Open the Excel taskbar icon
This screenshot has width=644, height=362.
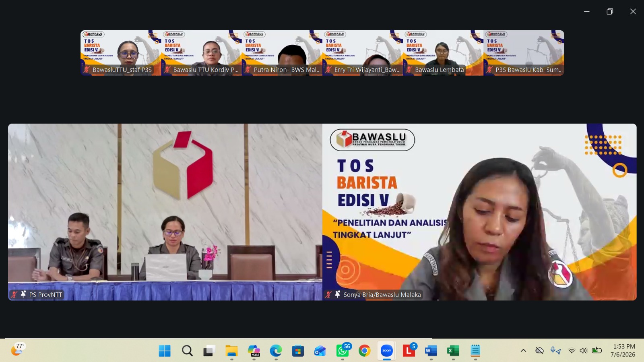[453, 351]
